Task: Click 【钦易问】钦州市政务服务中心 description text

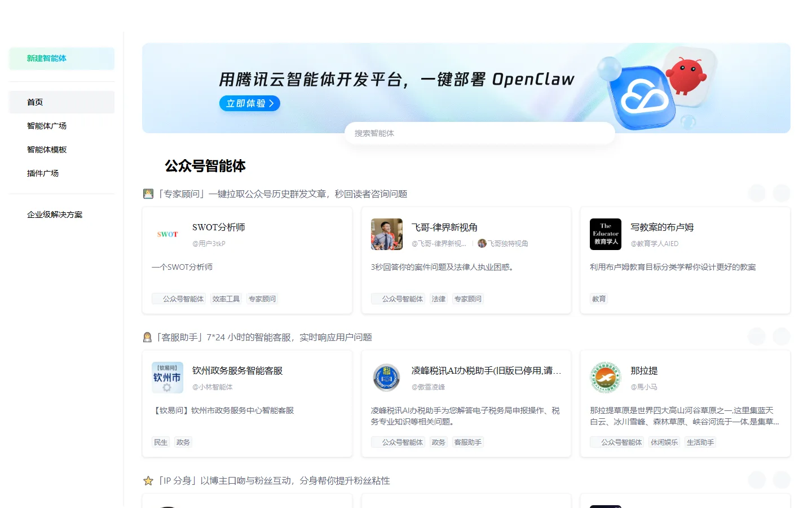Action: tap(223, 410)
